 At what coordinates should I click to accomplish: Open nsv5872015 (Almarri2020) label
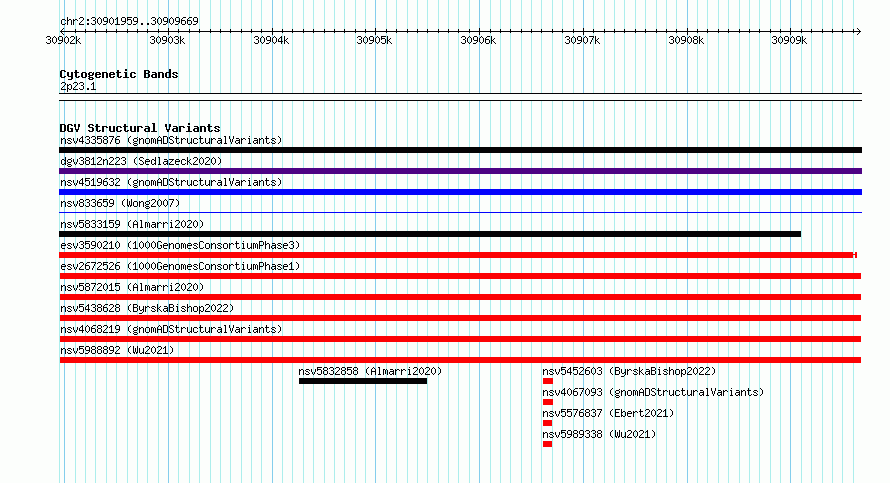(132, 287)
